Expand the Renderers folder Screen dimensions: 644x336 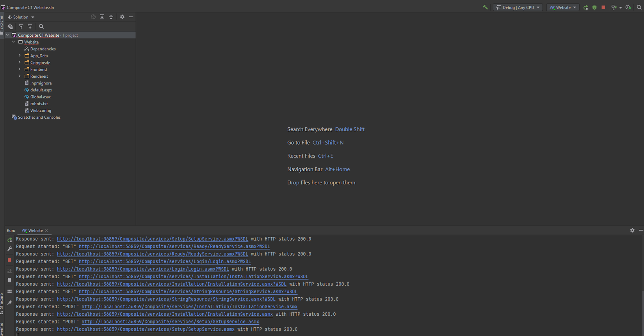coord(20,76)
